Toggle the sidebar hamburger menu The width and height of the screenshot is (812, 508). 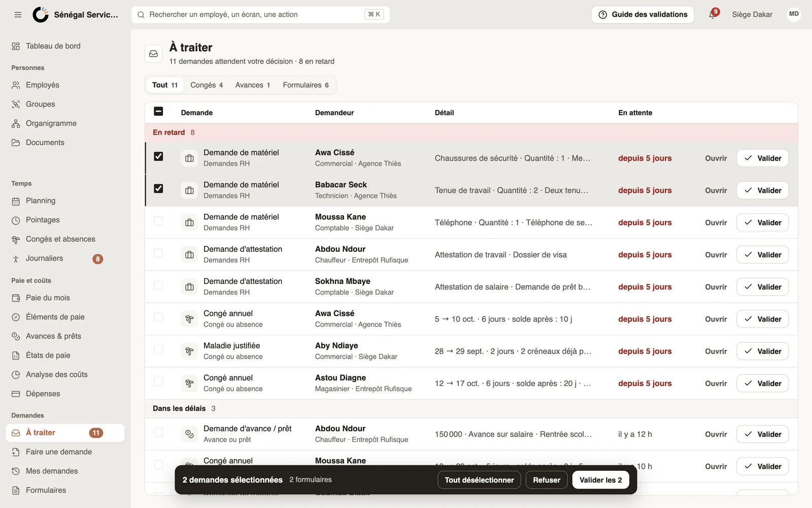click(18, 15)
